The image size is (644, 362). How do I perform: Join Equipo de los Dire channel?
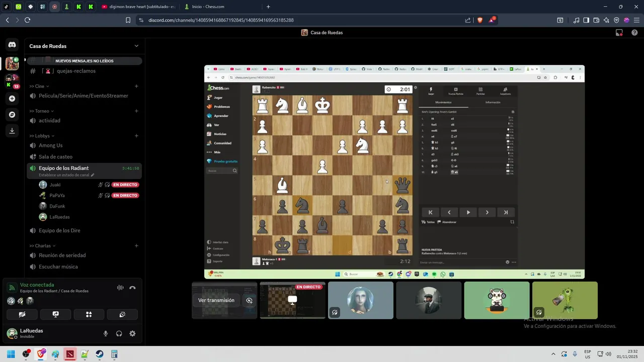pyautogui.click(x=84, y=230)
